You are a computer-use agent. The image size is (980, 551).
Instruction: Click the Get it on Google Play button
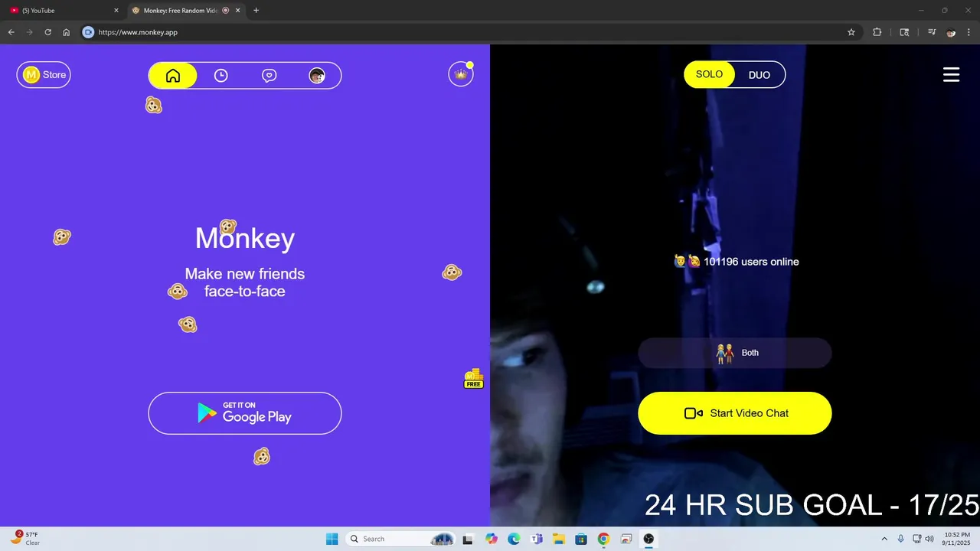click(x=245, y=413)
